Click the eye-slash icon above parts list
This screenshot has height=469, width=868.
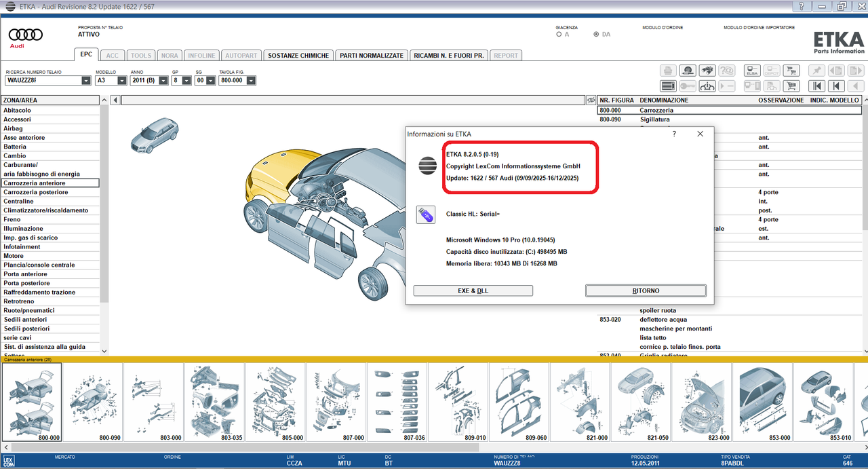[591, 100]
